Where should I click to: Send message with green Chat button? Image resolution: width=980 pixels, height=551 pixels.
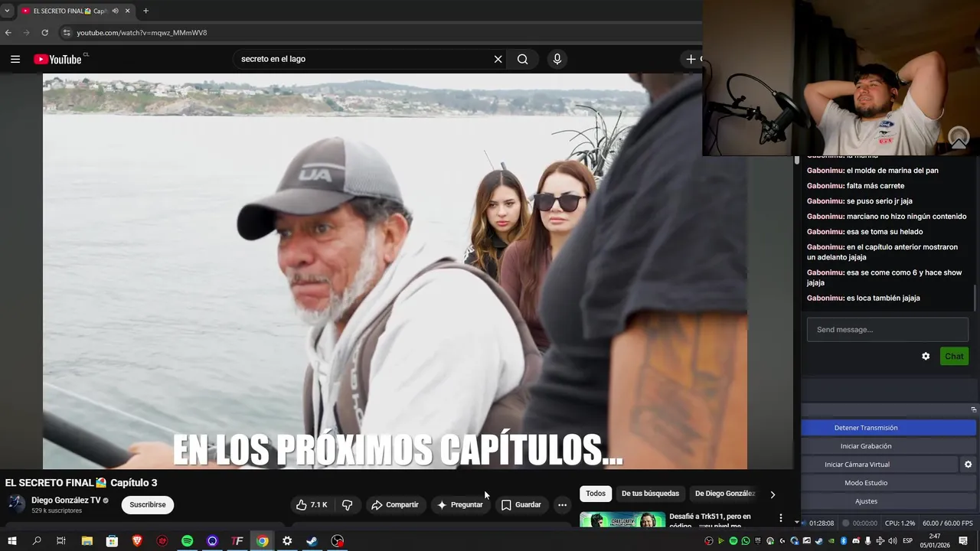pyautogui.click(x=954, y=356)
